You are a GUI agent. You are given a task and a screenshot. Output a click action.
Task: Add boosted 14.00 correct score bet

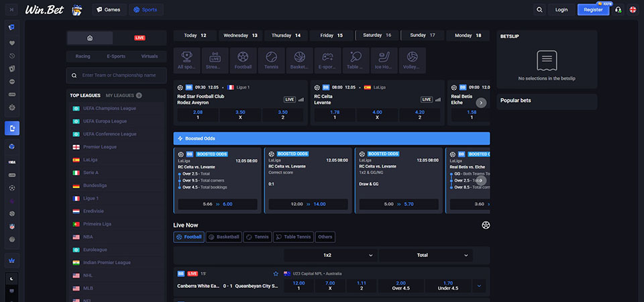click(308, 204)
